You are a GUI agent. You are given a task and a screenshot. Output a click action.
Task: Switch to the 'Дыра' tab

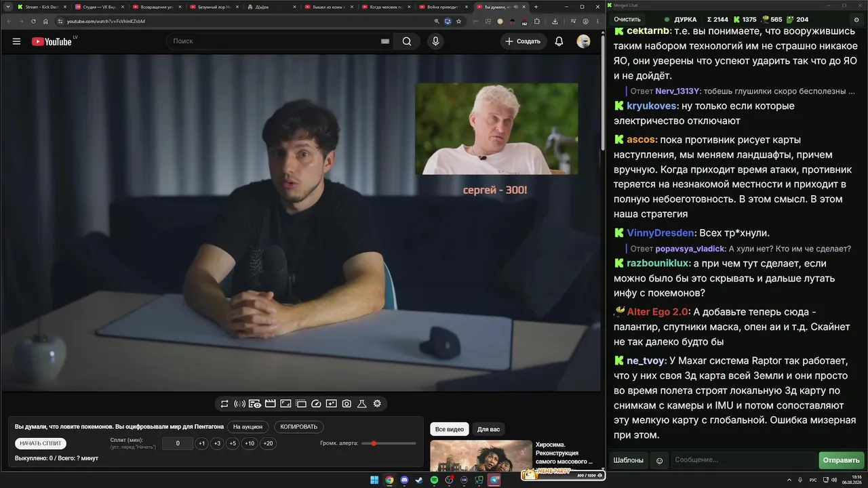pos(271,7)
